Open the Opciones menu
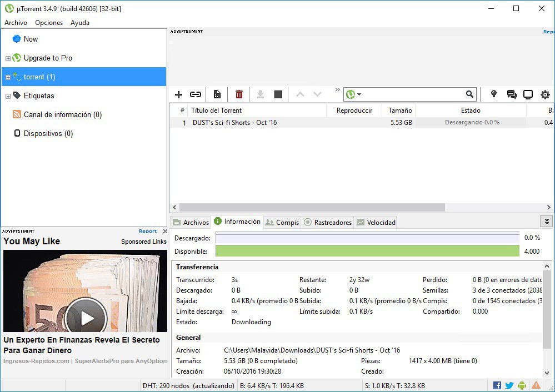This screenshot has height=392, width=555. (x=49, y=23)
